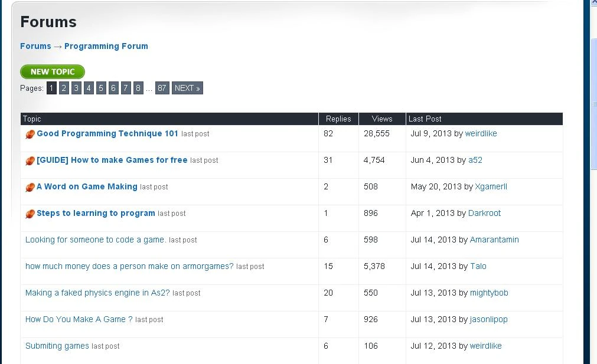Jump to page 87
This screenshot has height=364, width=597.
tap(162, 87)
